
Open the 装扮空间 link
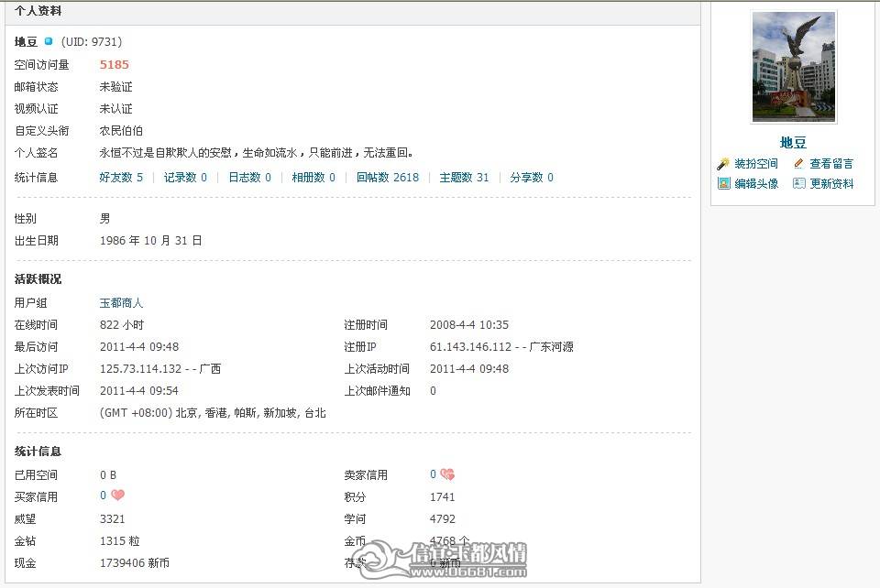756,164
